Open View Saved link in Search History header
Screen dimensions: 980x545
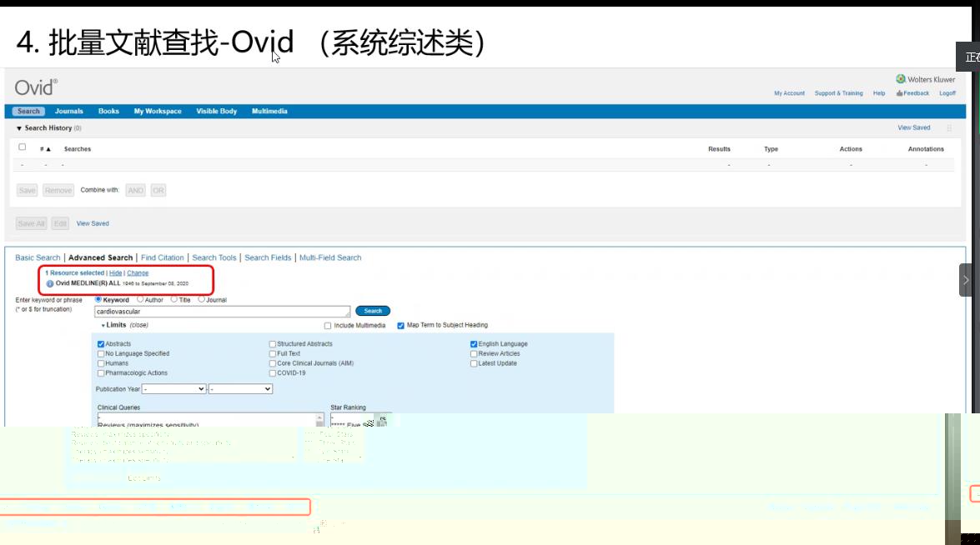coord(914,127)
